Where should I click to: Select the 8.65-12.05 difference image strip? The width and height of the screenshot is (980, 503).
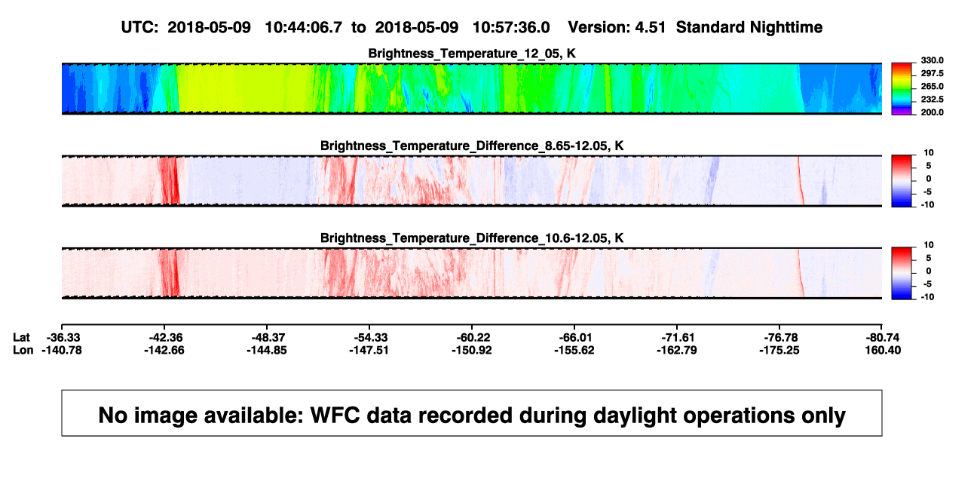click(472, 181)
